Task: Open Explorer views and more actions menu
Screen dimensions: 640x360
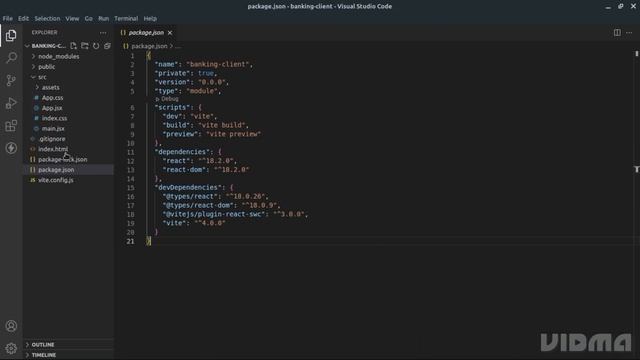Action: [103, 33]
